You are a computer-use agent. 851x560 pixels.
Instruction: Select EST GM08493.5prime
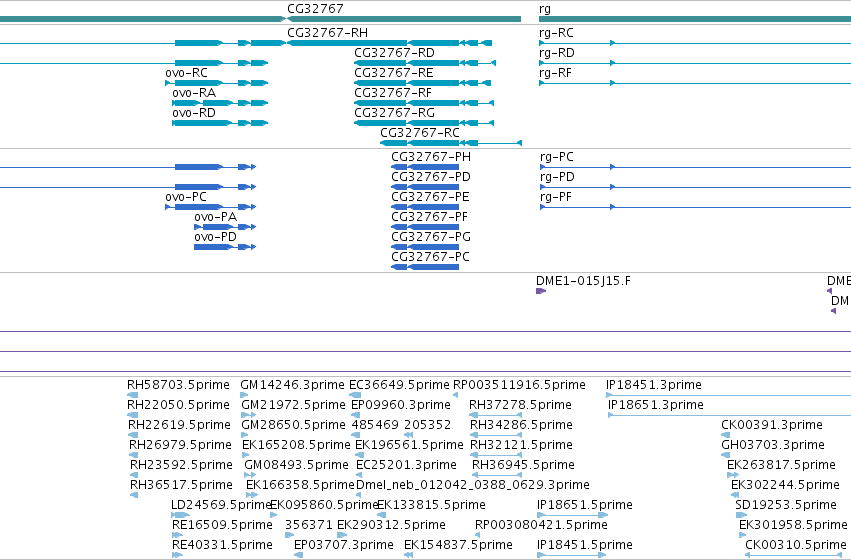click(296, 465)
